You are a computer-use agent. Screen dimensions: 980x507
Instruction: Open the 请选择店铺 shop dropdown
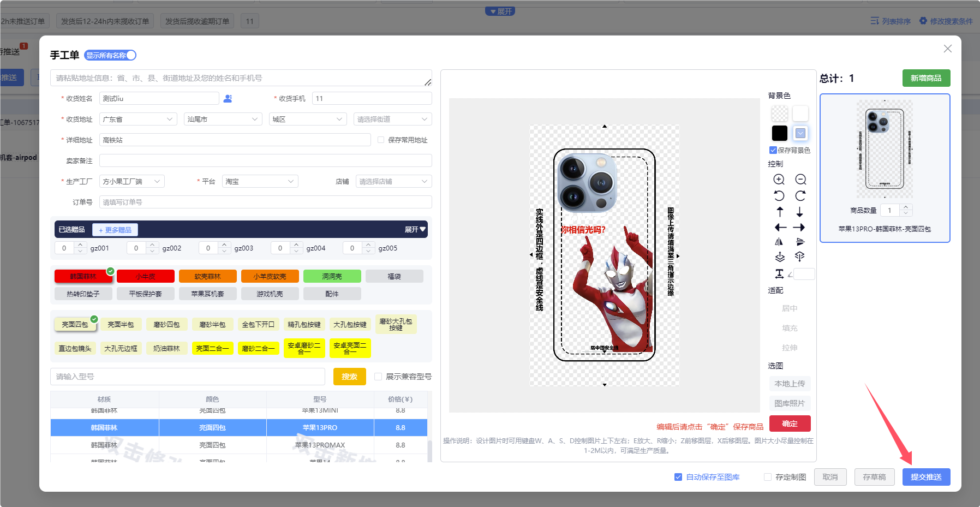click(x=394, y=181)
